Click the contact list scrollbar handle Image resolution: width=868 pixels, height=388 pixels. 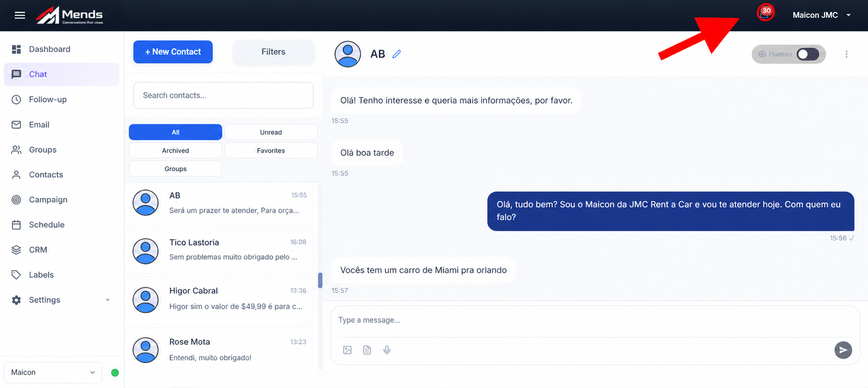pyautogui.click(x=320, y=280)
